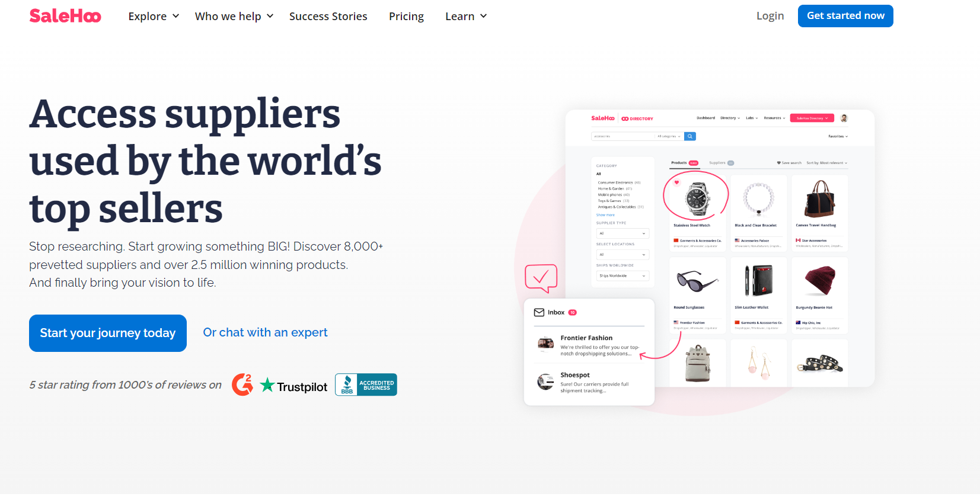Open the Learn dropdown menu
This screenshot has height=500, width=980.
click(x=467, y=16)
